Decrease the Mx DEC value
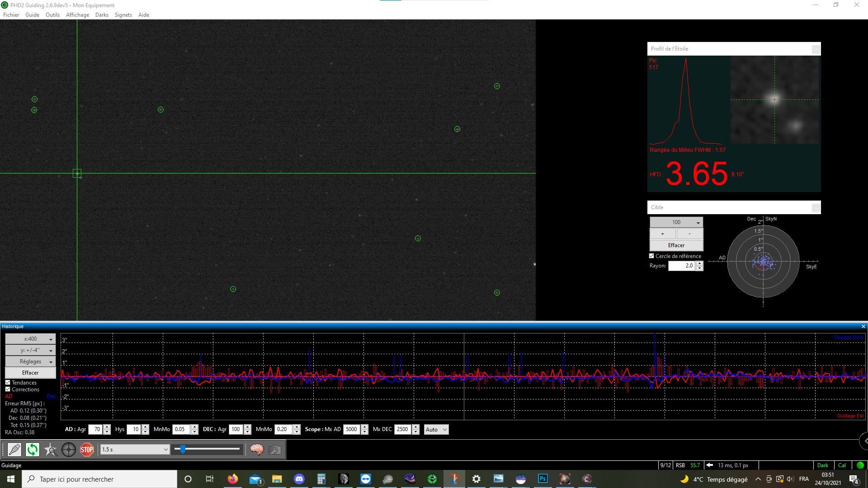Viewport: 868px width, 488px height. tap(415, 432)
